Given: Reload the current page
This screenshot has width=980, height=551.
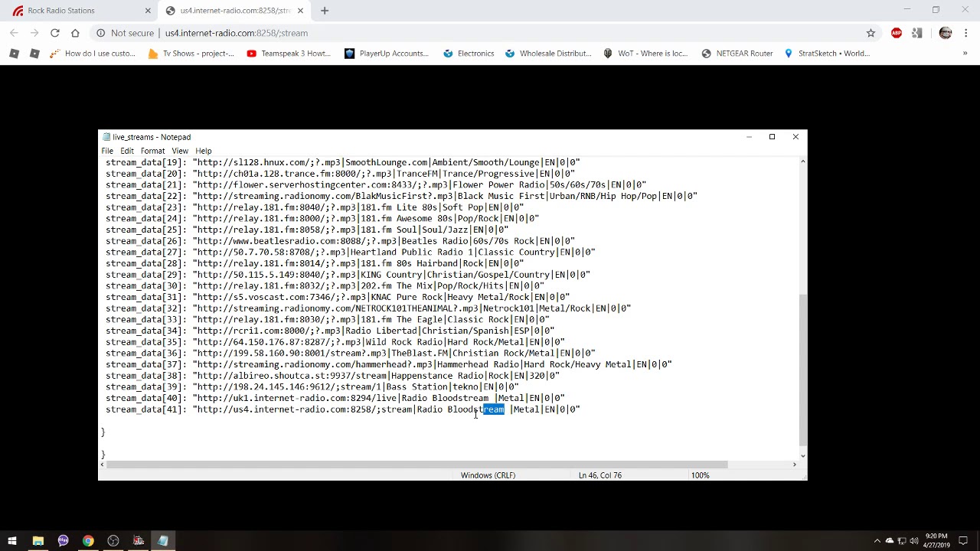Looking at the screenshot, I should [x=55, y=33].
